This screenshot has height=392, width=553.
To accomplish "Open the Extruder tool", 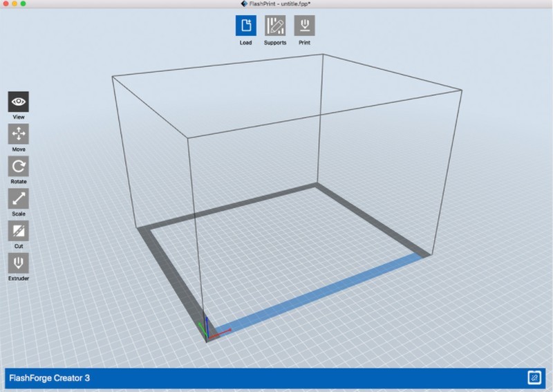I will 19,263.
